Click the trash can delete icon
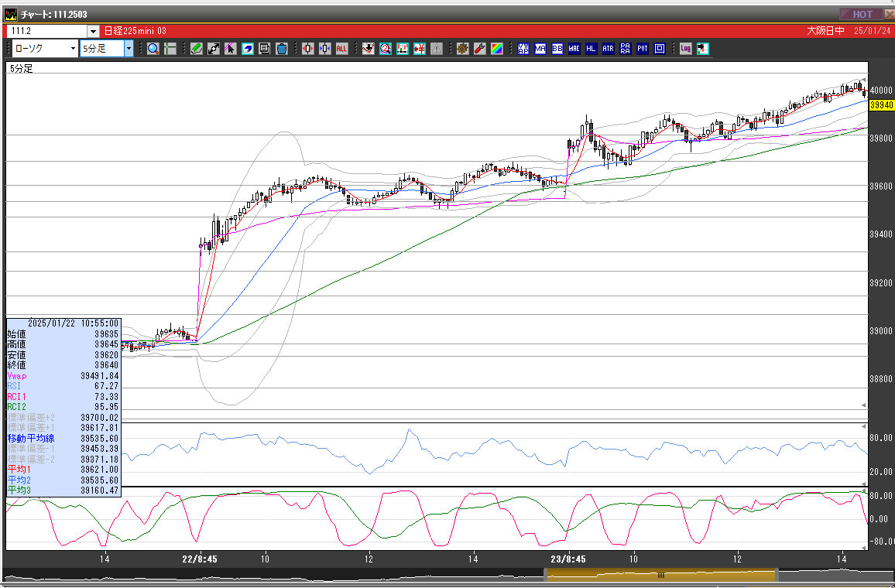The width and height of the screenshot is (895, 588). [282, 49]
